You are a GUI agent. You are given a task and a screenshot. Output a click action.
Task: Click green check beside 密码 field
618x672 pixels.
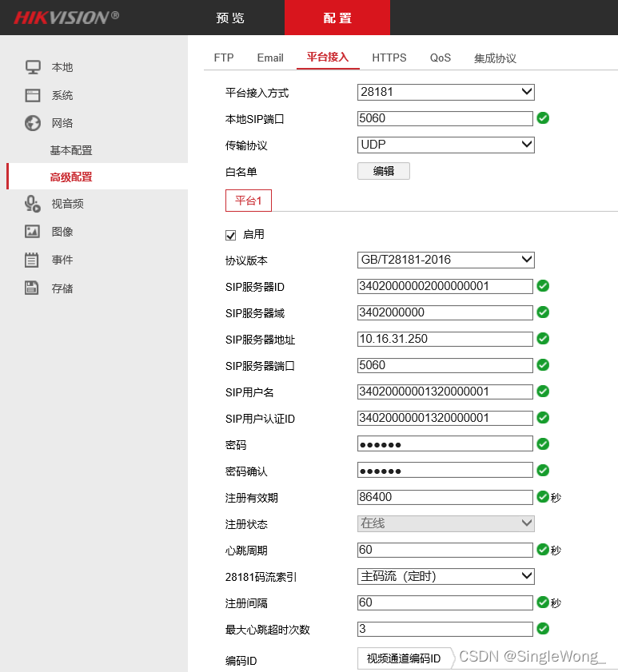tap(543, 444)
